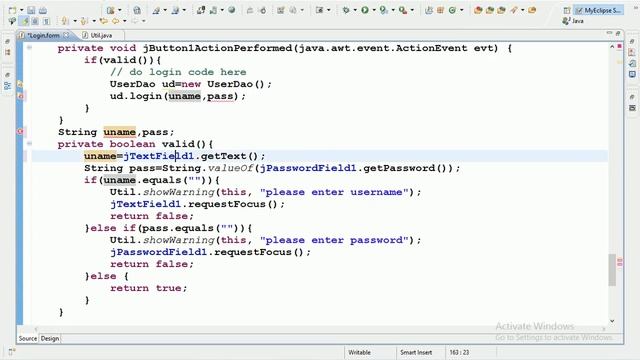The image size is (640, 360).
Task: Click the vertical scrollbar thumb
Action: (x=612, y=269)
